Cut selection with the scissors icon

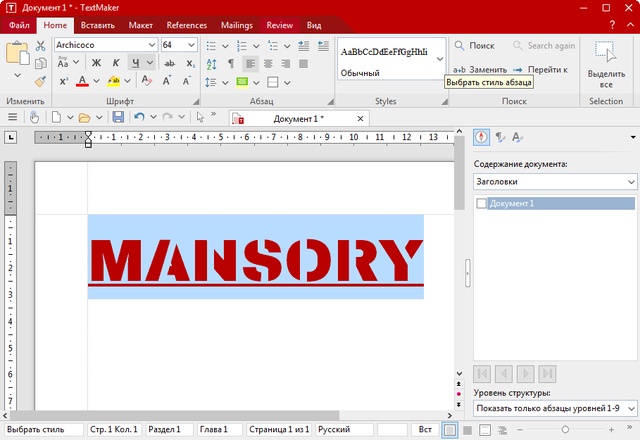[40, 46]
